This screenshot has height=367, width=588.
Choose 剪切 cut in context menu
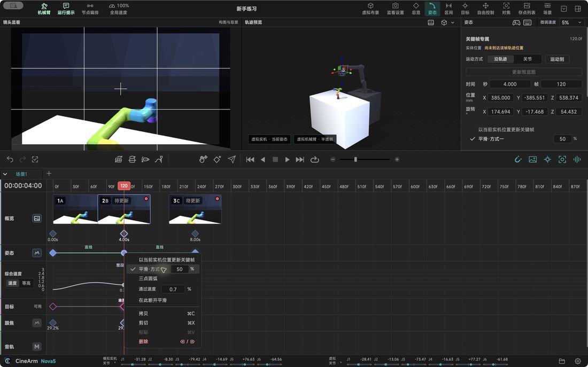pyautogui.click(x=163, y=323)
